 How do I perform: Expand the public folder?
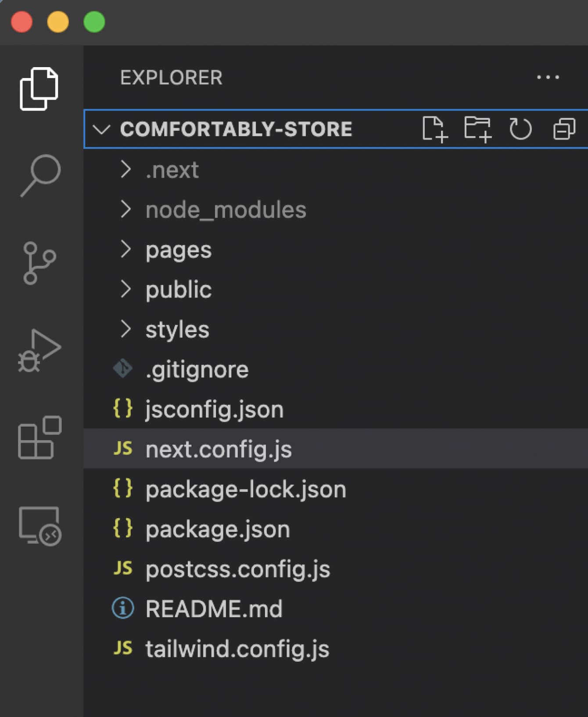[x=178, y=290]
